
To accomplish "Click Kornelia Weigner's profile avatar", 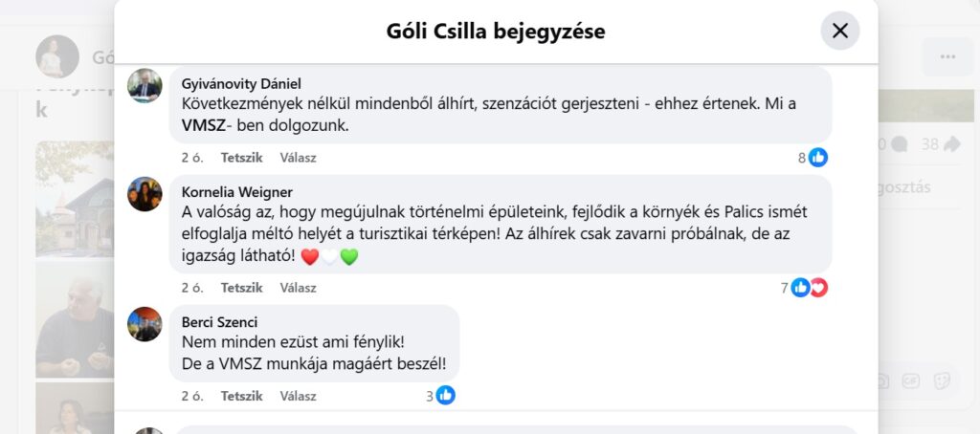I will (x=145, y=194).
